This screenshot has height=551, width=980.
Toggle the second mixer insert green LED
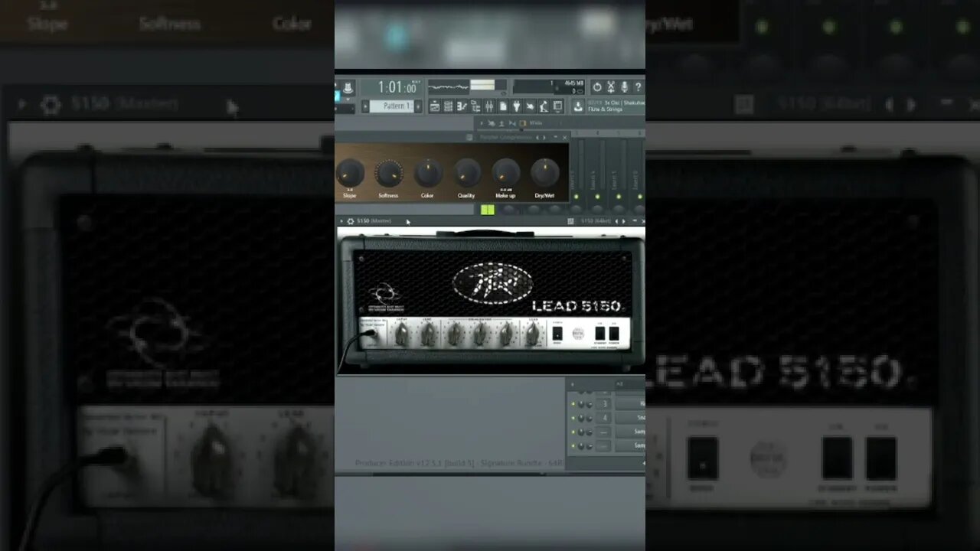pos(597,197)
